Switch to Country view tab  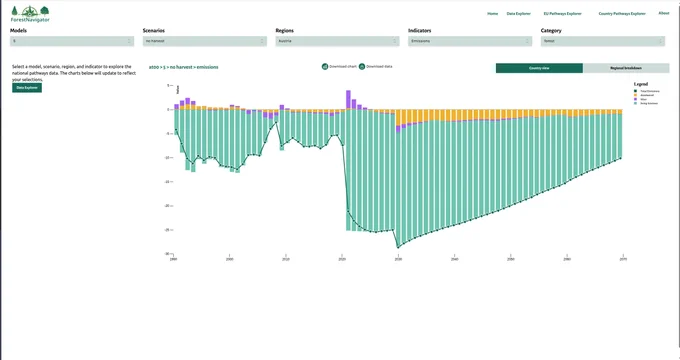coord(539,68)
